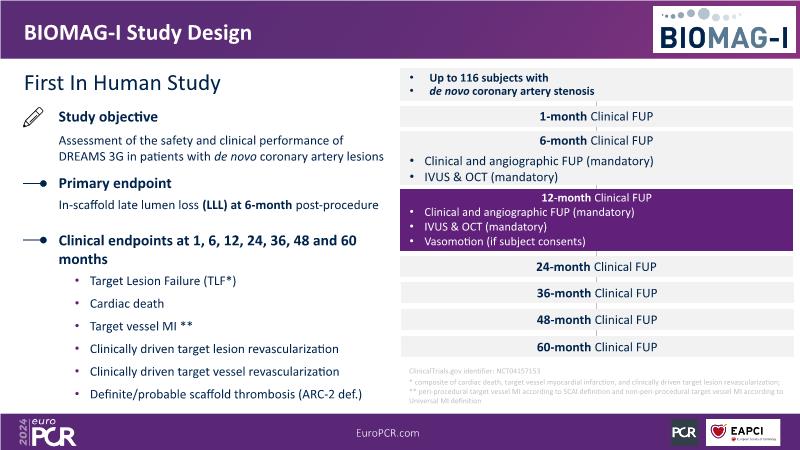
Task: Click the Up to 116 subjects box
Action: pyautogui.click(x=596, y=84)
